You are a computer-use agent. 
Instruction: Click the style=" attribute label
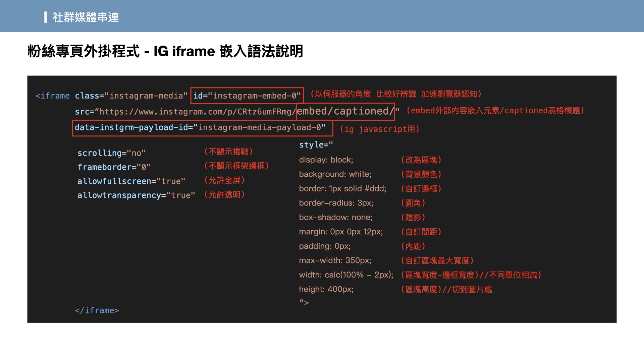[316, 145]
